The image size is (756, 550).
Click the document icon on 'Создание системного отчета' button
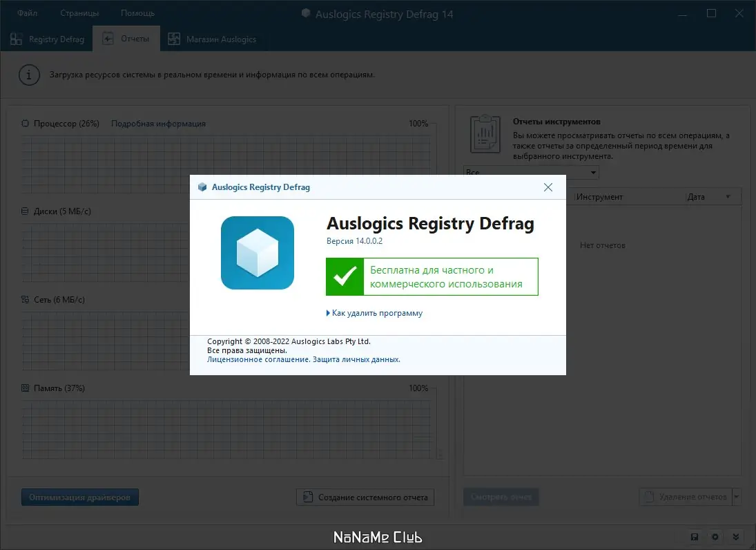(x=308, y=496)
